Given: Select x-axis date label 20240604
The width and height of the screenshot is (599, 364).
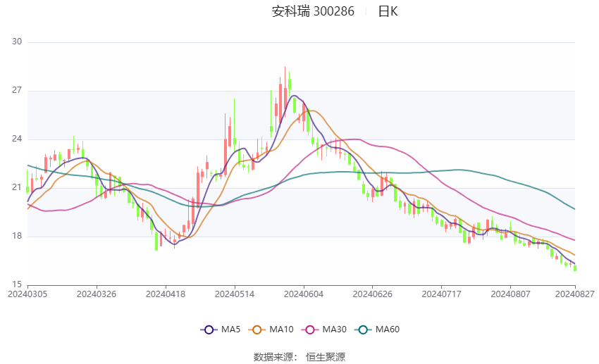Looking at the screenshot, I should (x=304, y=294).
